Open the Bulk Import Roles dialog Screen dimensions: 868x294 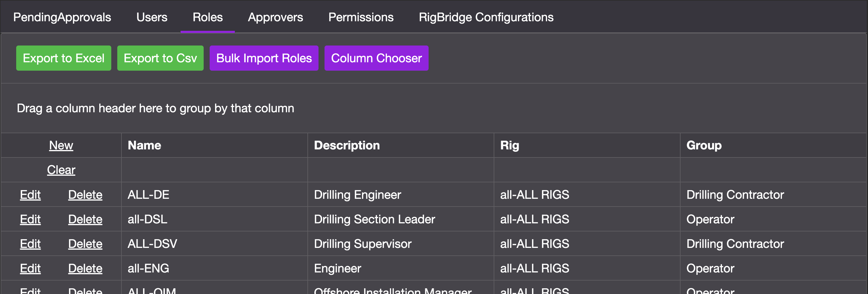tap(264, 58)
